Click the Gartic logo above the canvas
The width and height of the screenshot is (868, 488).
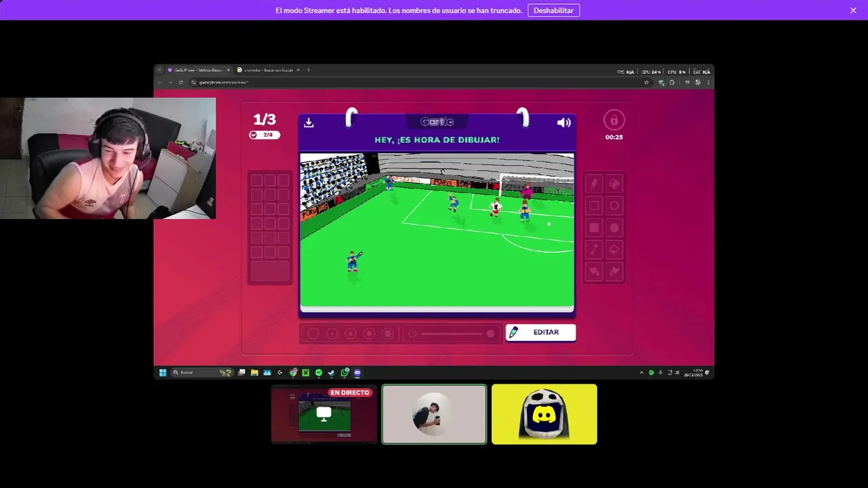(x=437, y=122)
